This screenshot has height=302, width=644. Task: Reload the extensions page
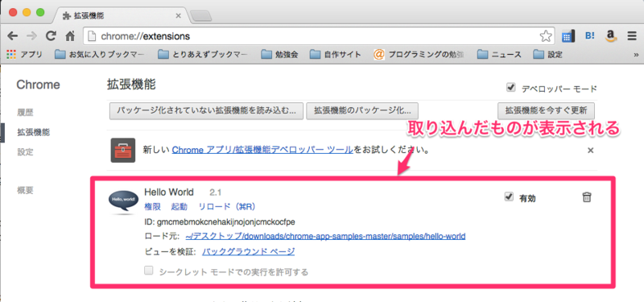coord(51,36)
